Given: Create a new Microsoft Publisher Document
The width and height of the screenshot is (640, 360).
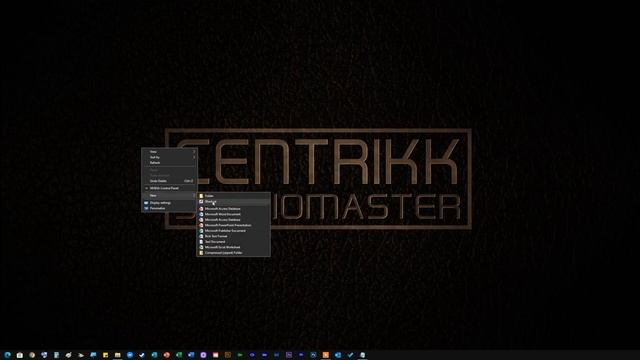Looking at the screenshot, I should [x=233, y=231].
